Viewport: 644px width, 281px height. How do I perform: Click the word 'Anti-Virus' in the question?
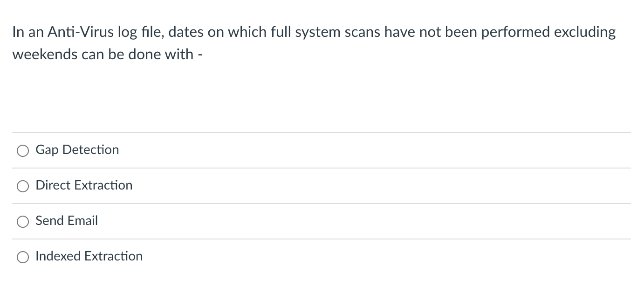[78, 32]
